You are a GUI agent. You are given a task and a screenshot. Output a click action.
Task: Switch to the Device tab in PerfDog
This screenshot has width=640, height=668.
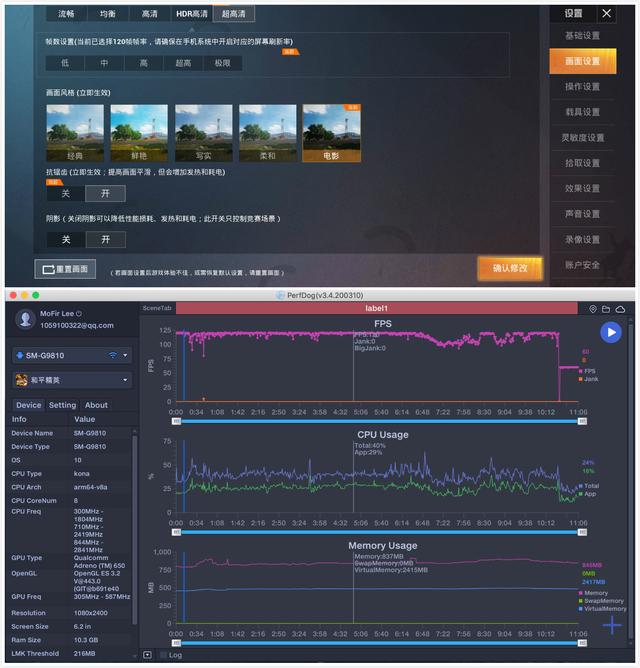tap(29, 405)
